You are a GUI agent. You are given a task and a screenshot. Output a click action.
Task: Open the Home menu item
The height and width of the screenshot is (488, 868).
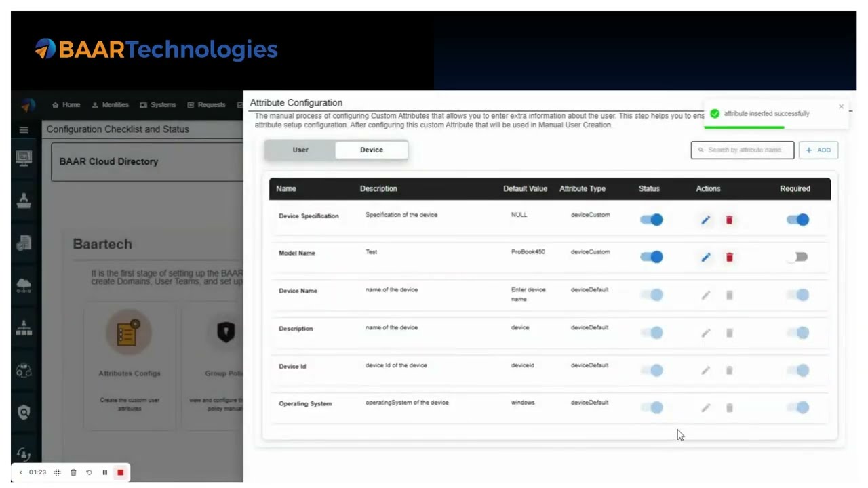coord(66,105)
